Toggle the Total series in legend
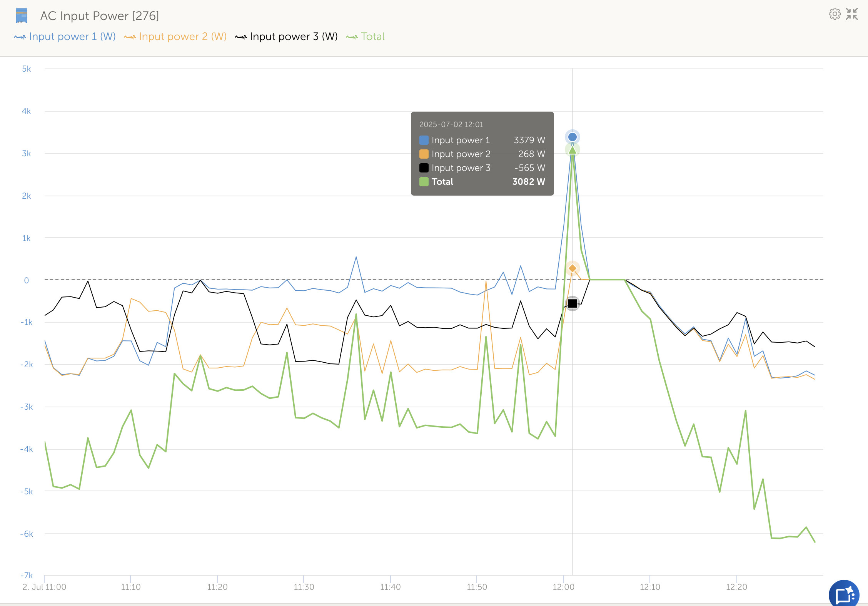The image size is (868, 606). [372, 37]
